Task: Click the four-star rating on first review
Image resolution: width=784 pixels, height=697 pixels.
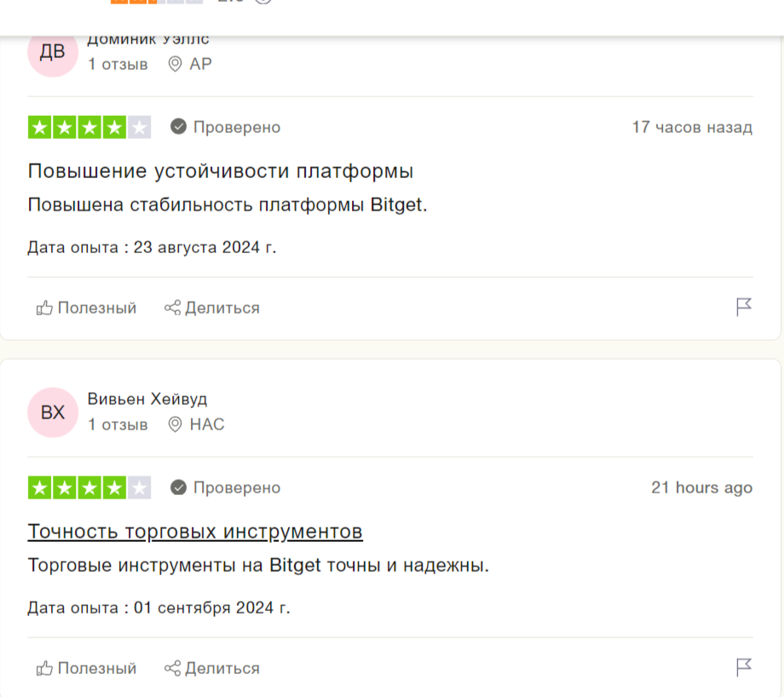Action: [x=89, y=128]
